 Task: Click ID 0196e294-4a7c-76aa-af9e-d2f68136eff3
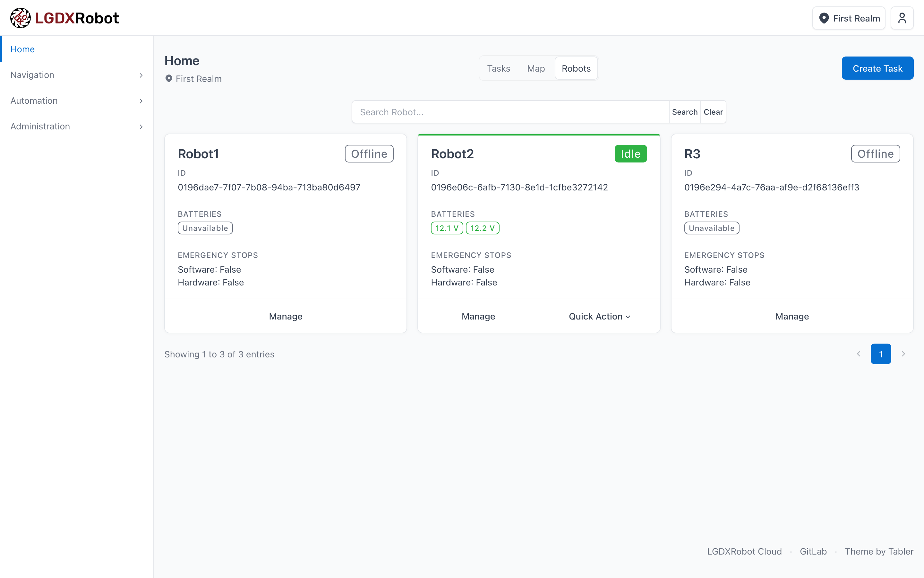772,187
